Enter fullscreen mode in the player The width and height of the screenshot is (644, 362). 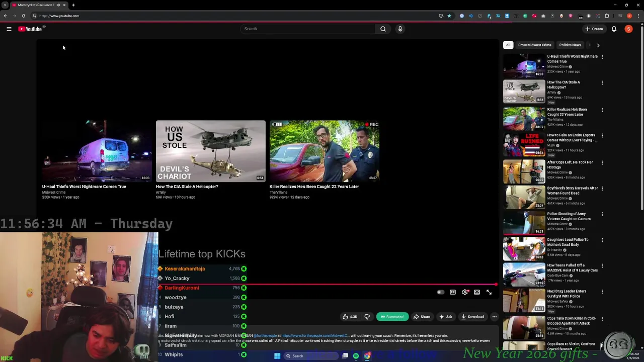click(489, 292)
